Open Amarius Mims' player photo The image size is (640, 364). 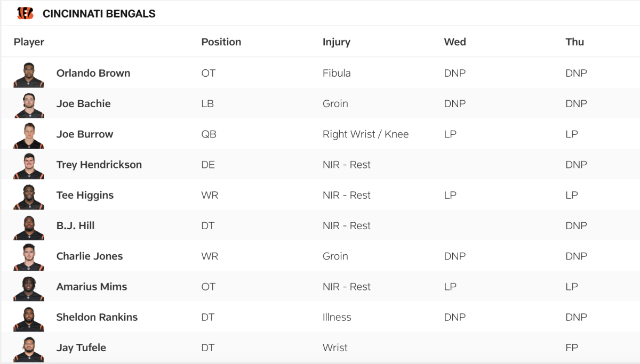pos(29,287)
